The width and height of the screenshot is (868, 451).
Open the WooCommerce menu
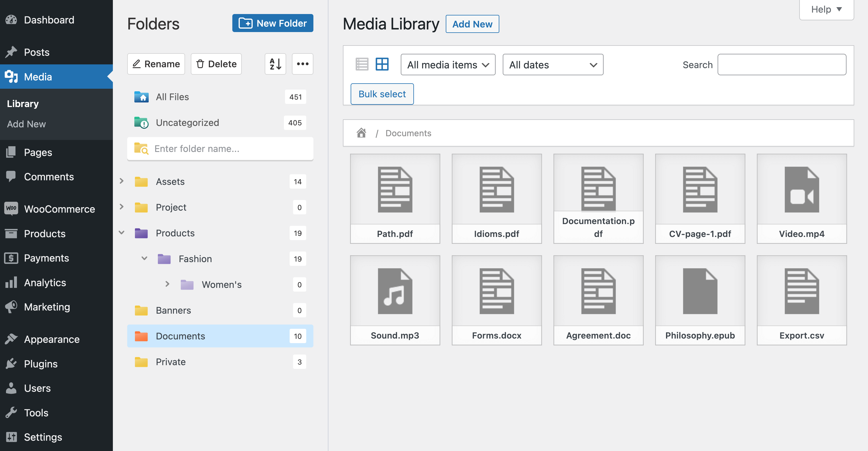tap(56, 209)
